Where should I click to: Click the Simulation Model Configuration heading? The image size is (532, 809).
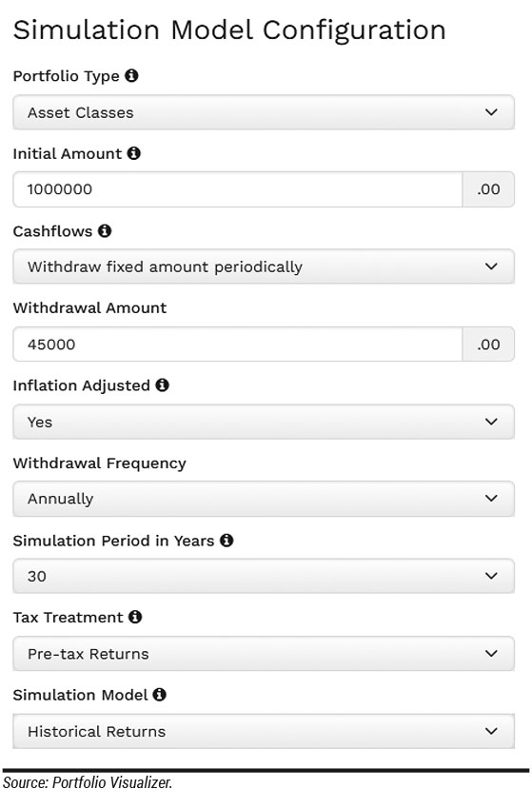(x=229, y=30)
